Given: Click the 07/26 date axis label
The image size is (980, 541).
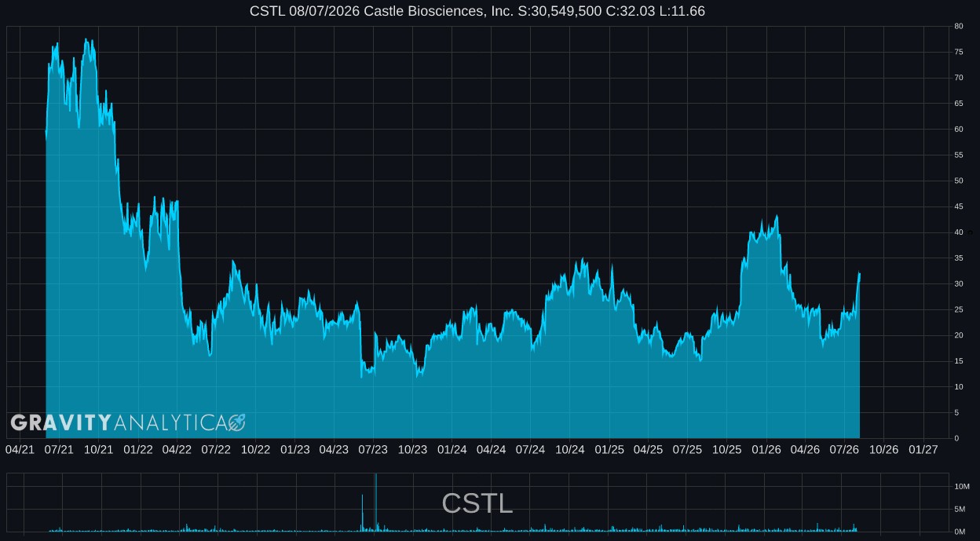Looking at the screenshot, I should [844, 450].
